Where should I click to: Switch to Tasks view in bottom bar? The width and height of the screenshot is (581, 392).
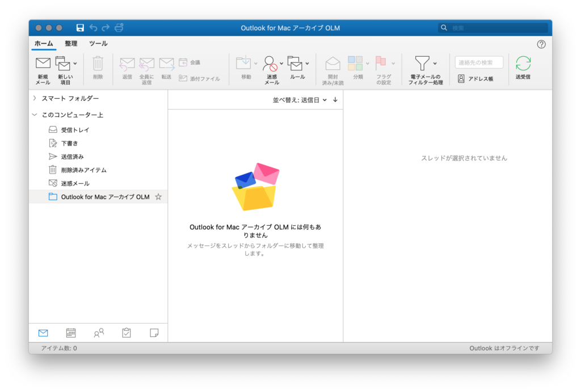click(x=127, y=333)
